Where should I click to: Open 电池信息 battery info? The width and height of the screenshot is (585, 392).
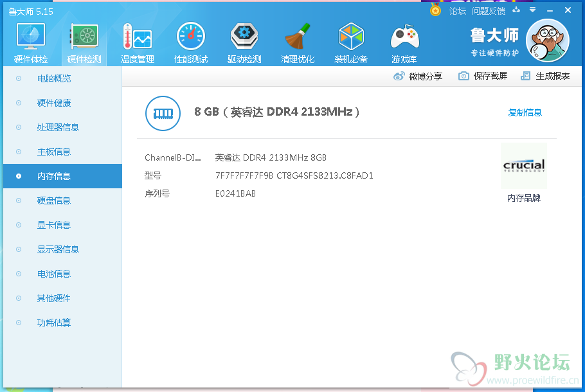click(x=62, y=274)
